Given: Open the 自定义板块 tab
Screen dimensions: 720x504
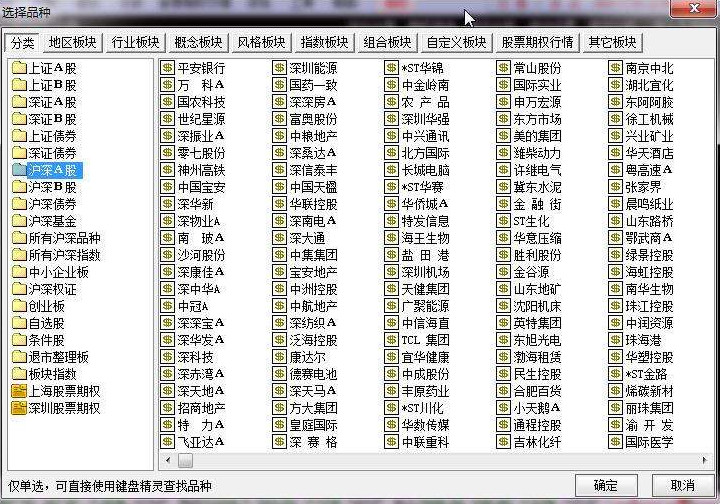Looking at the screenshot, I should click(456, 43).
